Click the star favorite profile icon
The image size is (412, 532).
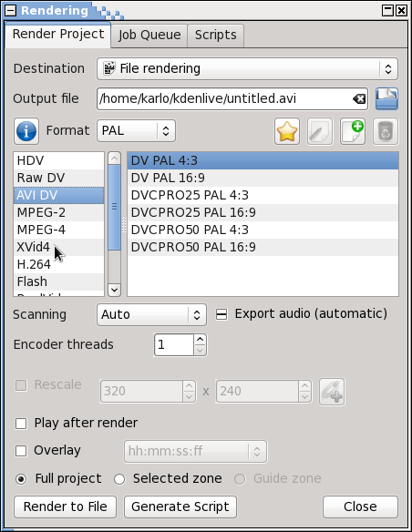[287, 131]
